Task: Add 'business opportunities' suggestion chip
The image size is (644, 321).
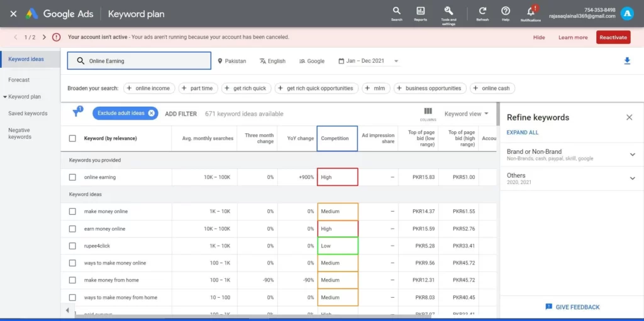Action: (430, 88)
